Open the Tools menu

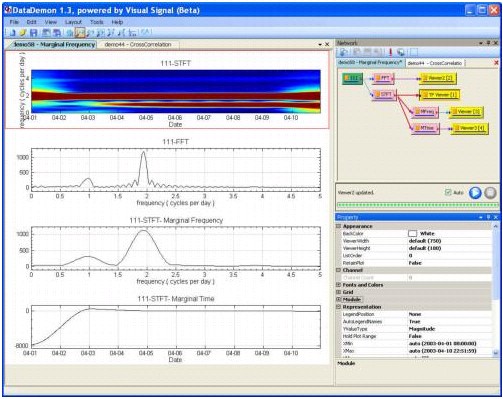point(97,22)
